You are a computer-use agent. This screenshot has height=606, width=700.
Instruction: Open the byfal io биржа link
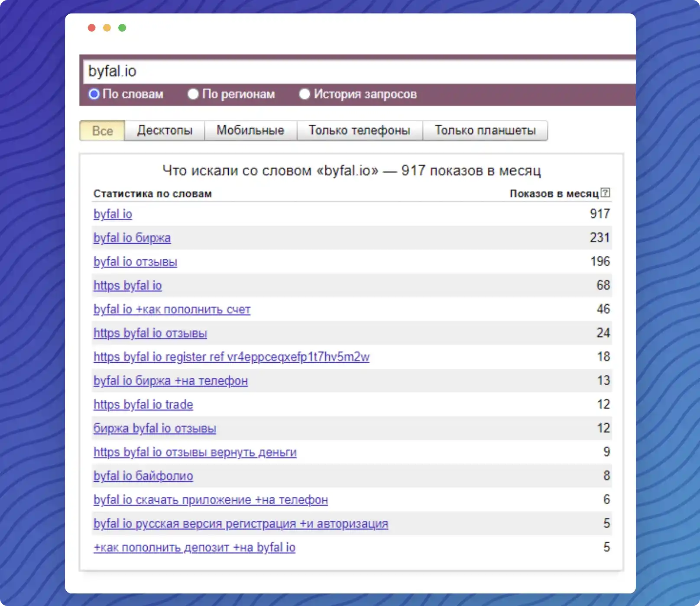pyautogui.click(x=132, y=238)
